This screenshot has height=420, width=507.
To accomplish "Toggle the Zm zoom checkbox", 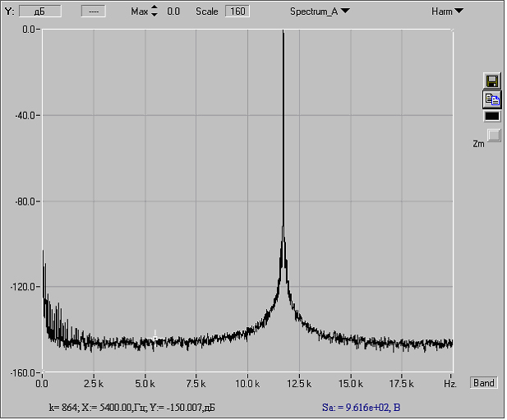I will 493,135.
